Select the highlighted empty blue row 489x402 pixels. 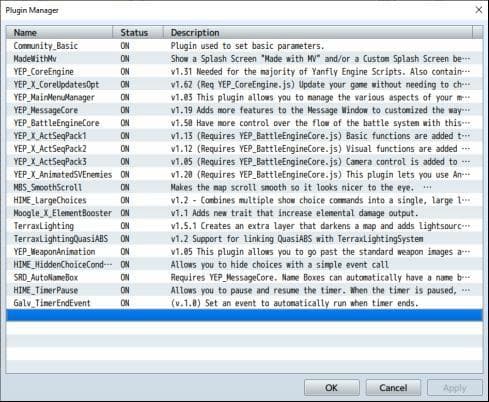click(244, 315)
